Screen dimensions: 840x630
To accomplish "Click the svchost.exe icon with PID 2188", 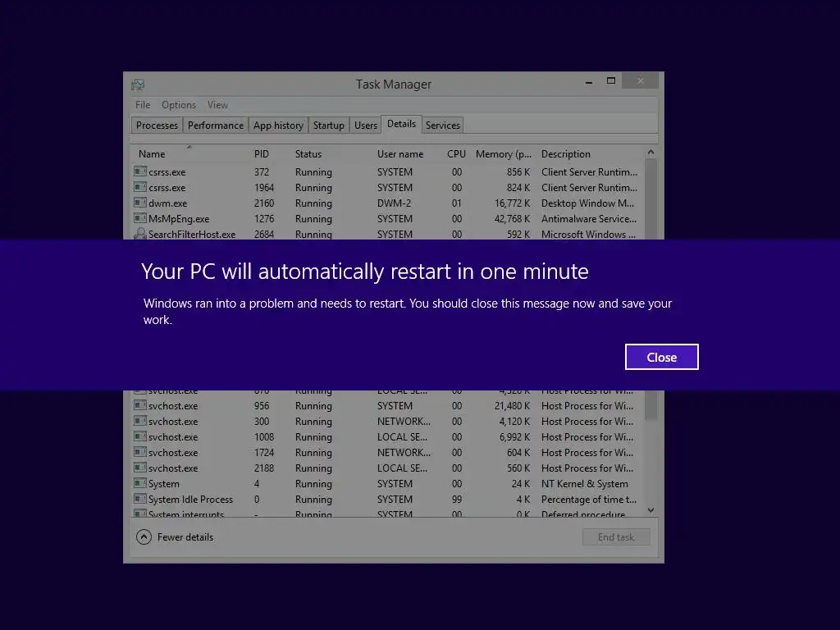I will 139,467.
